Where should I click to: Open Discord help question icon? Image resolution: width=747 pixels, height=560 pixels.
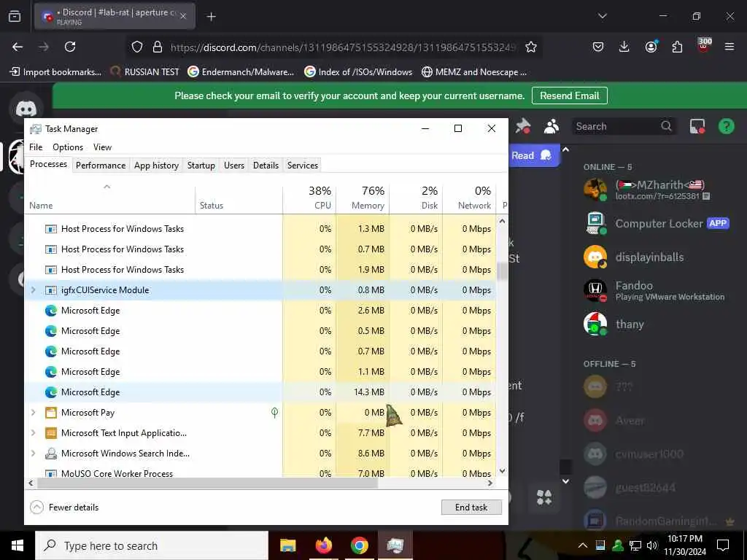coord(726,126)
